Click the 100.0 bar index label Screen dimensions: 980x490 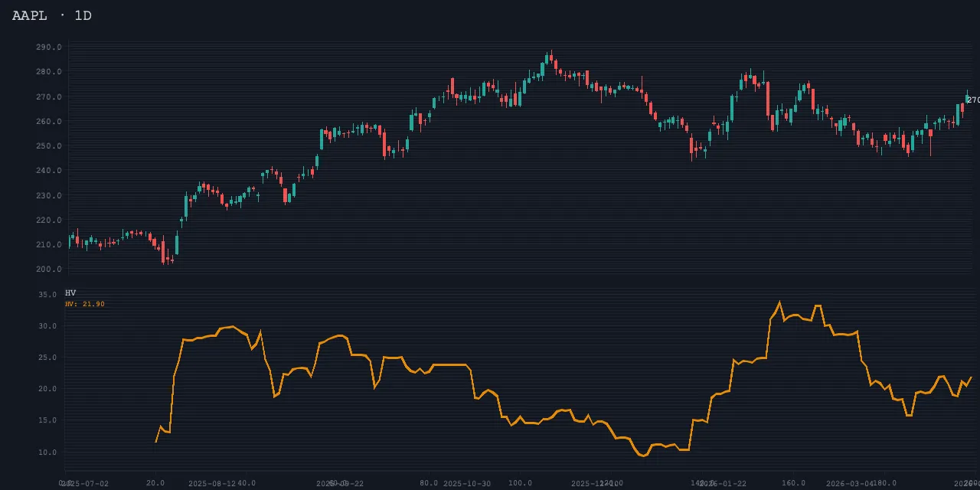520,483
